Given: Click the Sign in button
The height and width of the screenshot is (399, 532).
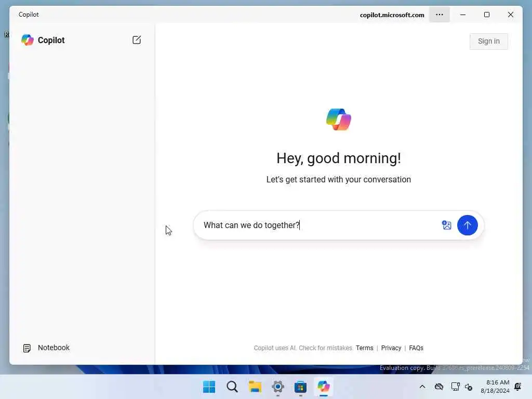Looking at the screenshot, I should [488, 42].
